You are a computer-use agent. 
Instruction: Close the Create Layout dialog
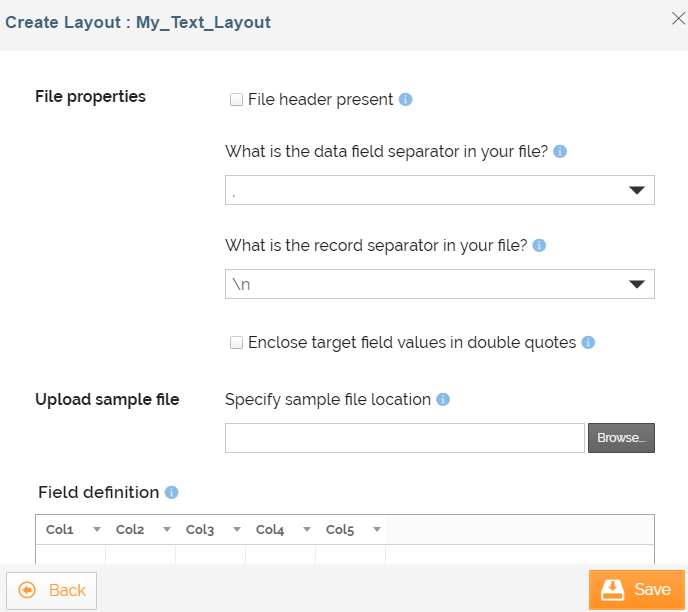(677, 18)
